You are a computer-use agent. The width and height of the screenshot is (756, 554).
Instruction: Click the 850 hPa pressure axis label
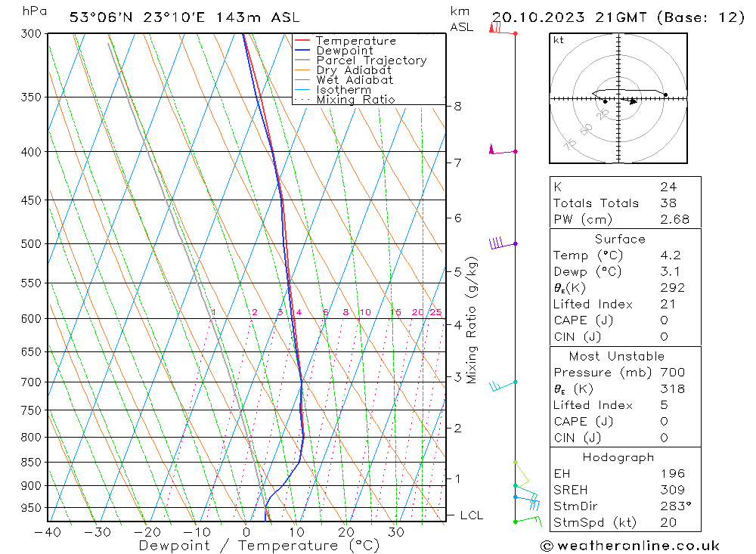[x=31, y=463]
